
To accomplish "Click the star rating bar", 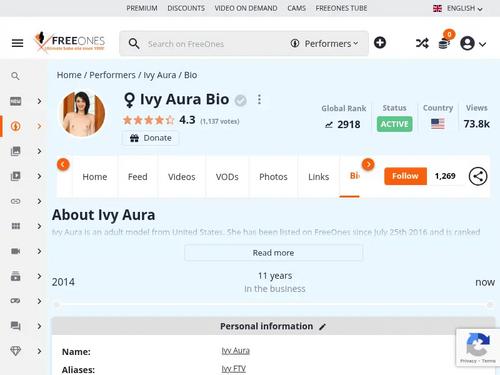I will pyautogui.click(x=149, y=120).
